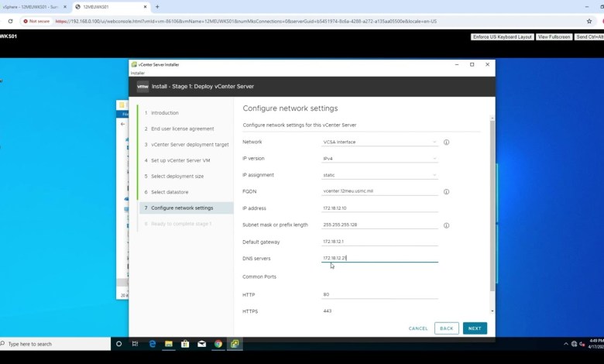Image resolution: width=604 pixels, height=364 pixels.
Task: Show hidden system tray icons
Action: pyautogui.click(x=566, y=344)
